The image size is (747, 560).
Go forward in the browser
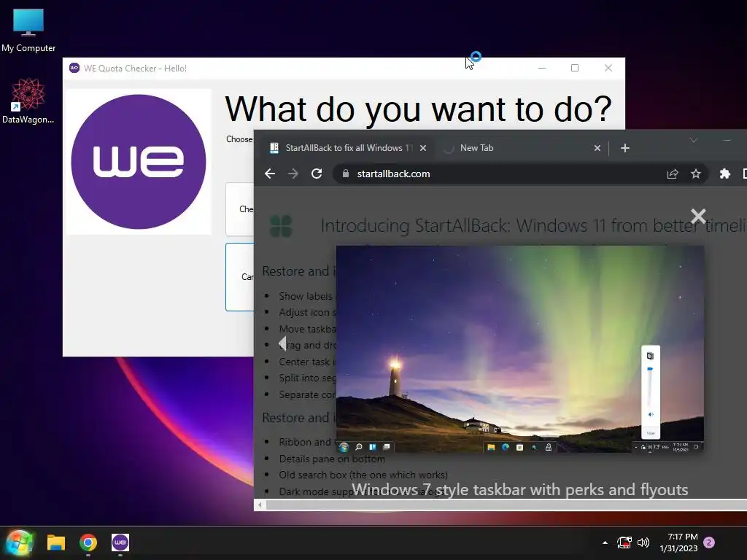click(x=293, y=174)
